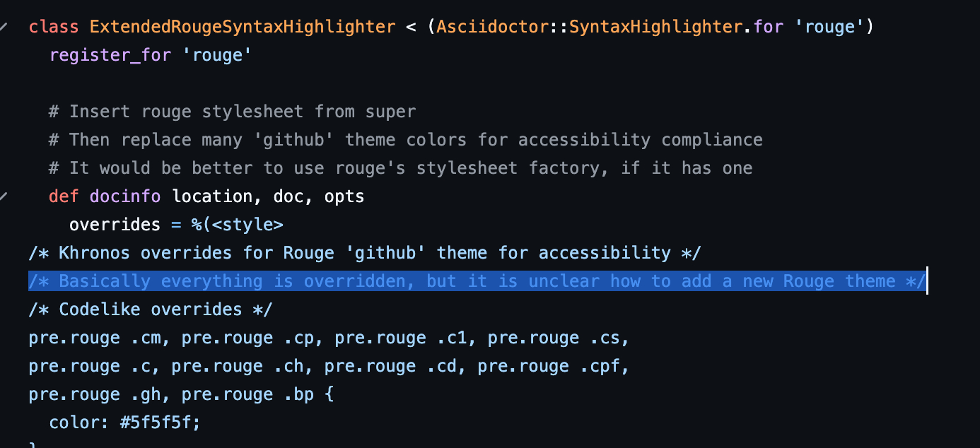
Task: Click the overrides variable assignment
Action: point(115,225)
